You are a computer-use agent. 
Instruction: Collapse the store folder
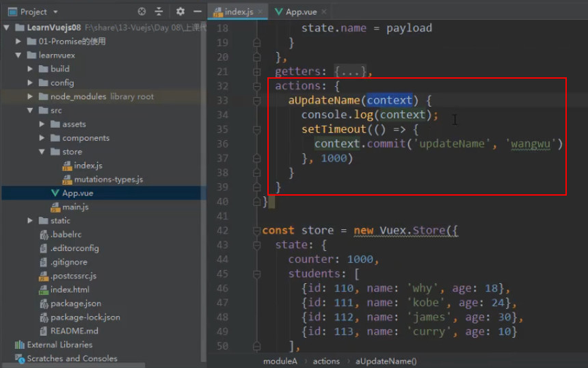point(42,152)
